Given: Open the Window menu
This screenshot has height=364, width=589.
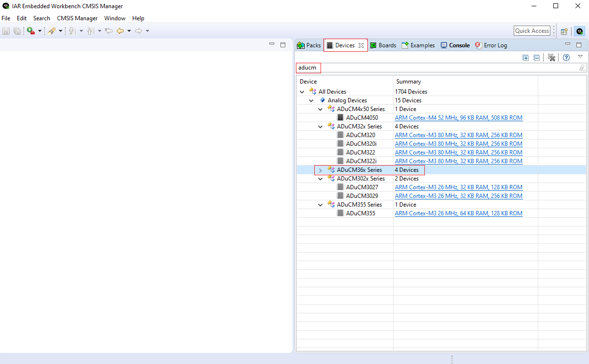Looking at the screenshot, I should click(x=115, y=18).
